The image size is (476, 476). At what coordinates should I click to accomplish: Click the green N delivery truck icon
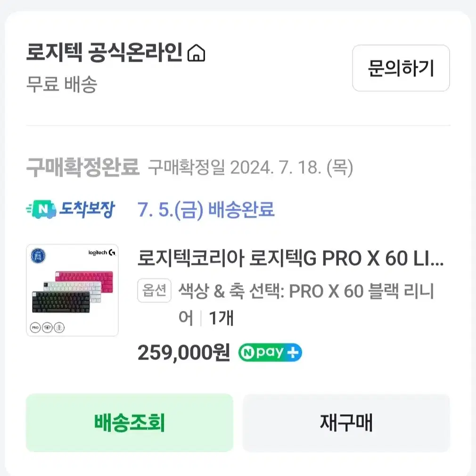coord(41,209)
